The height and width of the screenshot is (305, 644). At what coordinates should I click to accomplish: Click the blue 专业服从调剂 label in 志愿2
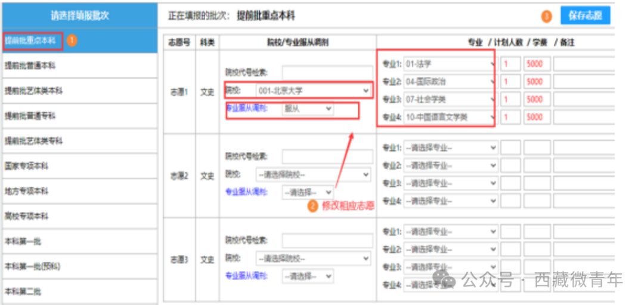pyautogui.click(x=246, y=192)
